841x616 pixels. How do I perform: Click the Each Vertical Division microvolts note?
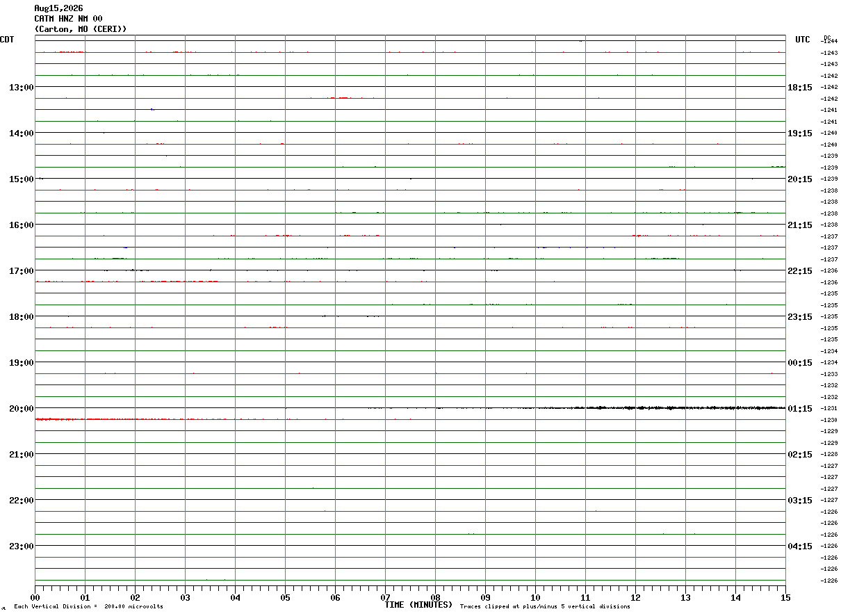pos(88,607)
